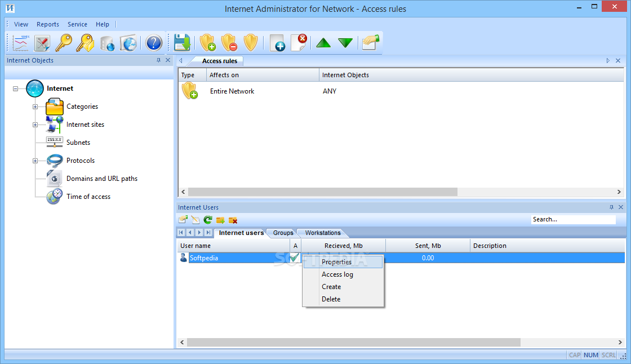Screen dimensions: 631x364
Task: Click the globe window toolbar icon
Action: click(129, 43)
